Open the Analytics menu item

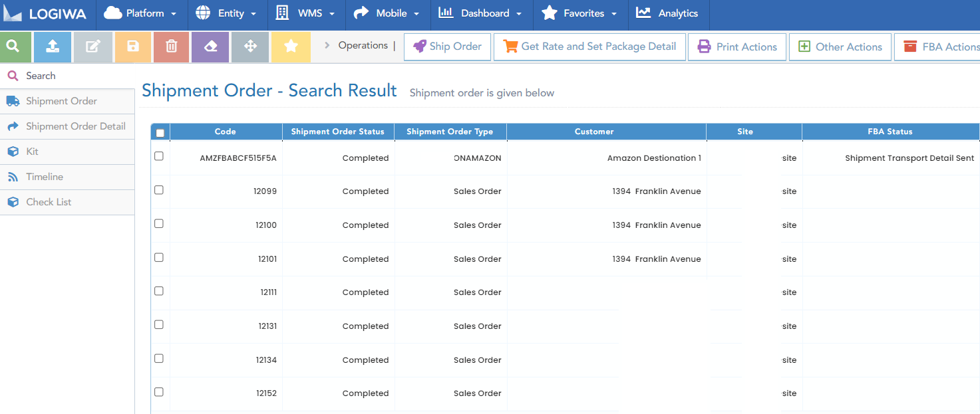tap(667, 13)
